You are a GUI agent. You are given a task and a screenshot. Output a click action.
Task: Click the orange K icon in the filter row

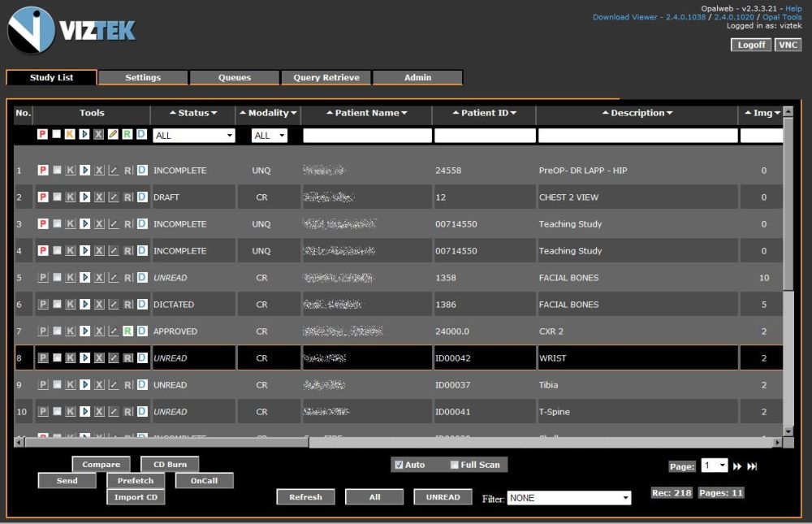[x=71, y=135]
